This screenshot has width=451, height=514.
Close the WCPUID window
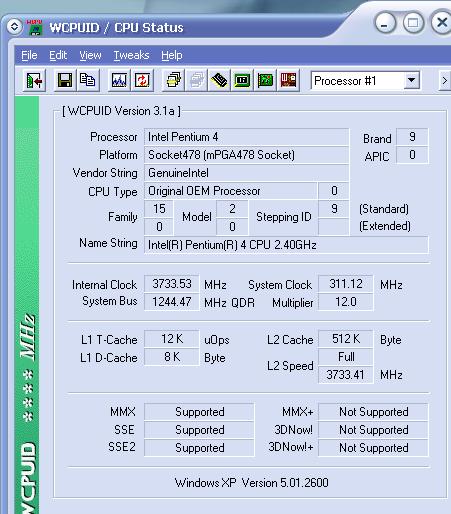[x=442, y=23]
